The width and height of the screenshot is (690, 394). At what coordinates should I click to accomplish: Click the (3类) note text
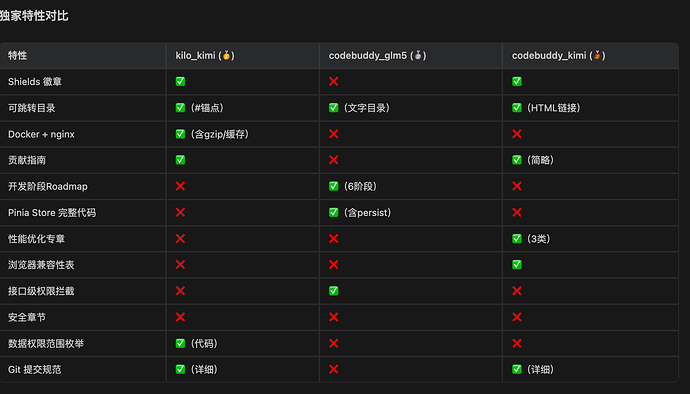[x=538, y=239]
